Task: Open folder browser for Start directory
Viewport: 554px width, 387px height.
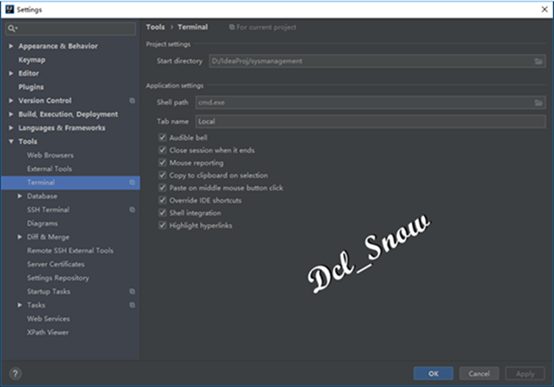Action: tap(538, 61)
